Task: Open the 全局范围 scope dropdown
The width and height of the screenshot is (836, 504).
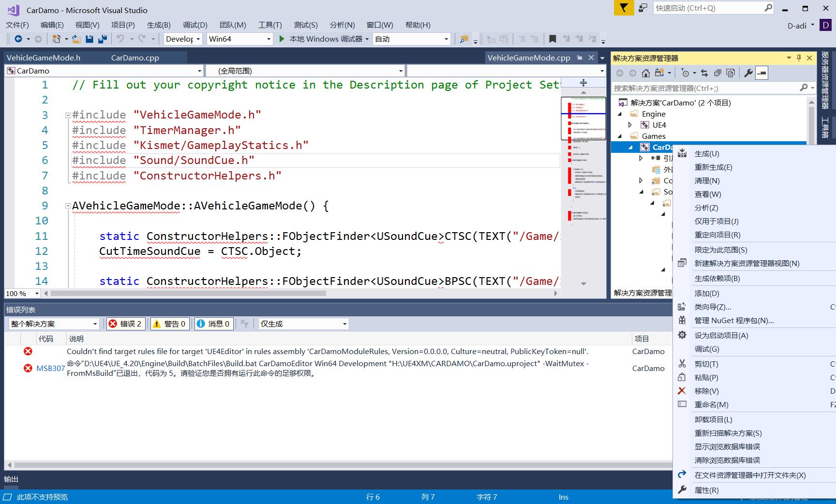Action: 305,71
